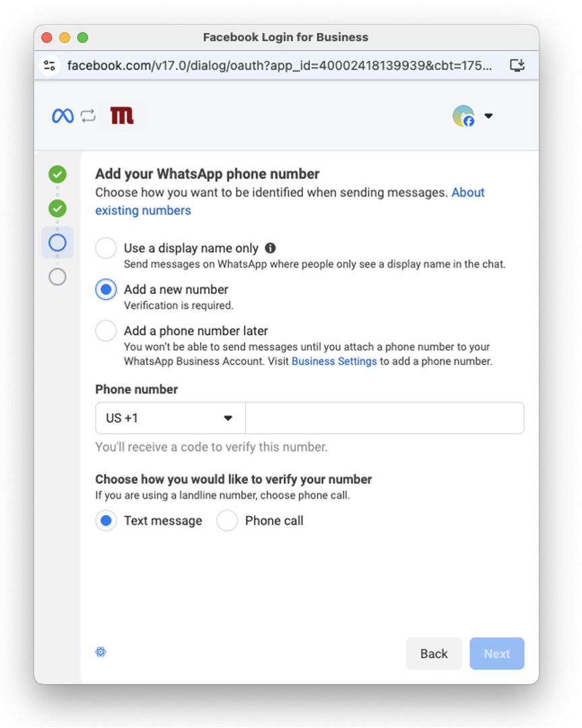Select Phone call verification method

coord(227,520)
